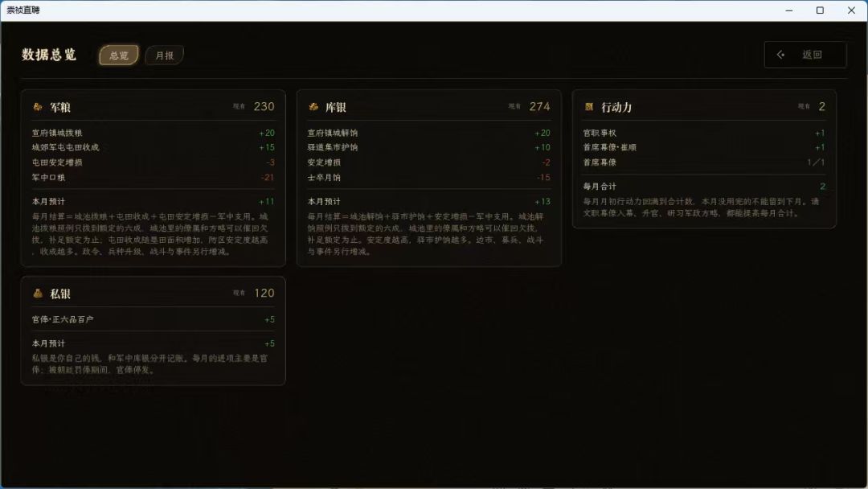Click 本月预计 in the 库银 card

(x=324, y=202)
